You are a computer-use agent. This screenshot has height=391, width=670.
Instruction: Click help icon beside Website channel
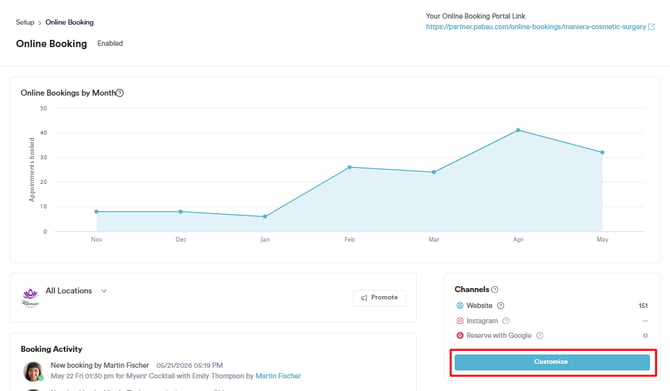501,306
